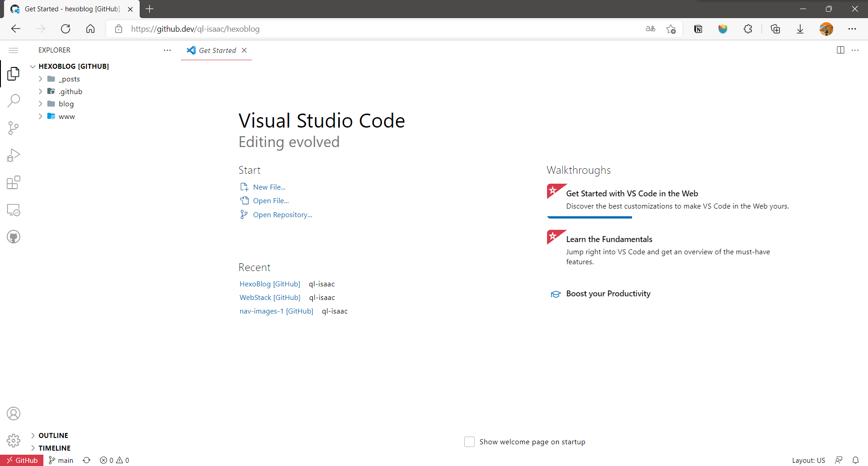Open the application hamburger menu
868x466 pixels.
click(14, 50)
